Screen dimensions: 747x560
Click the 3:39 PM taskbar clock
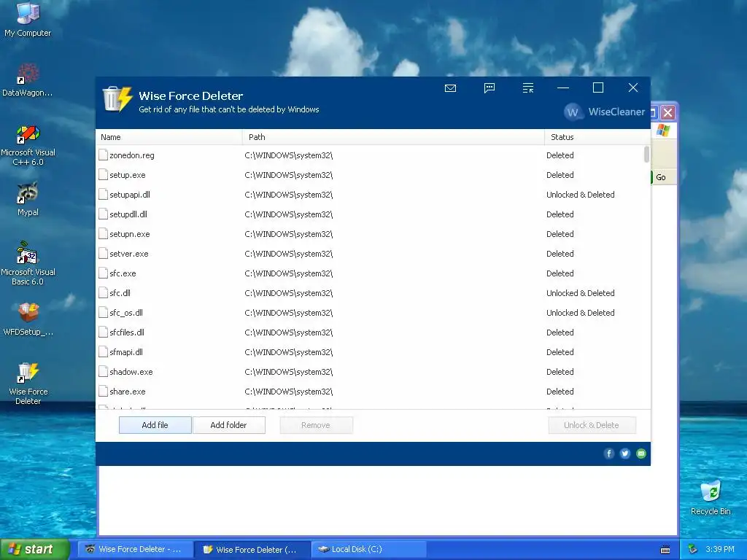[720, 550]
